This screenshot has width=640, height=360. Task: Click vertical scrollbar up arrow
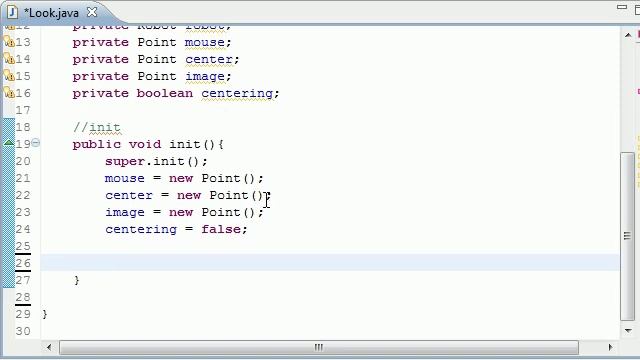(x=628, y=36)
